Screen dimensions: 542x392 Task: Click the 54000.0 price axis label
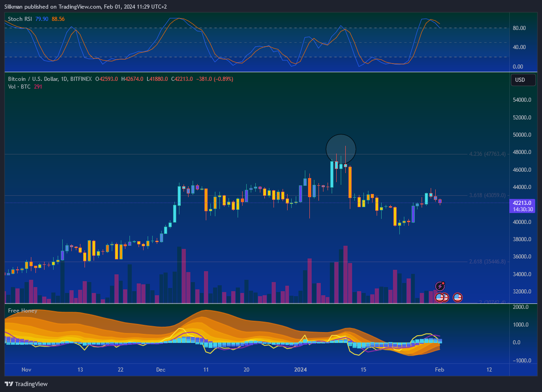[522, 100]
